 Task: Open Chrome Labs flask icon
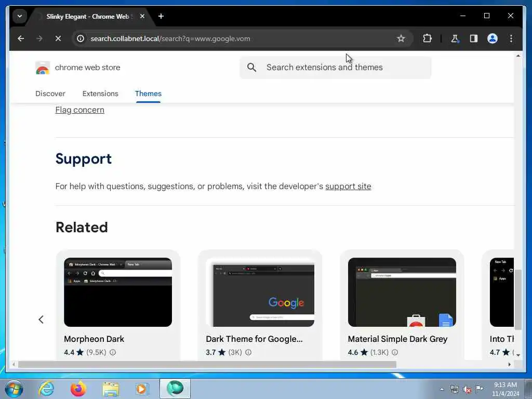coord(455,38)
